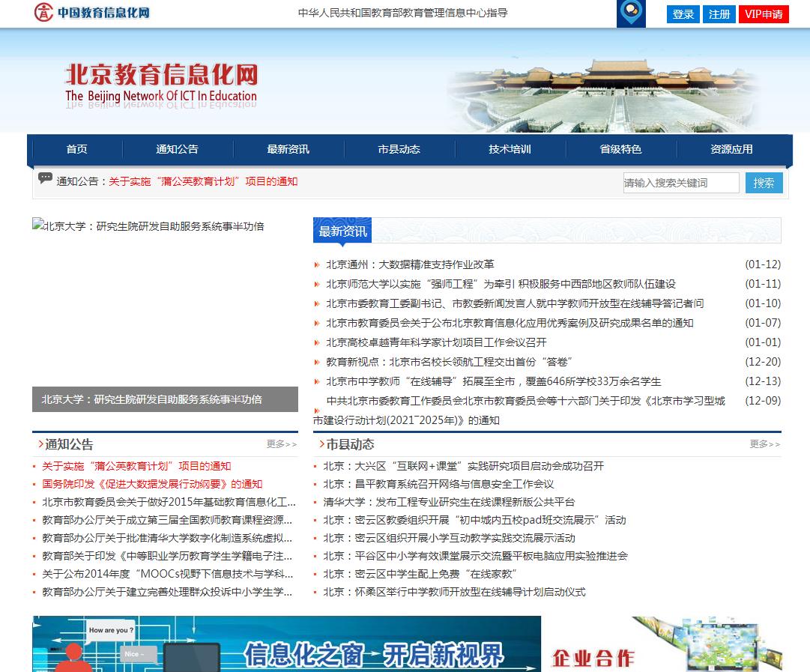Click red VIP申请 button

(764, 14)
